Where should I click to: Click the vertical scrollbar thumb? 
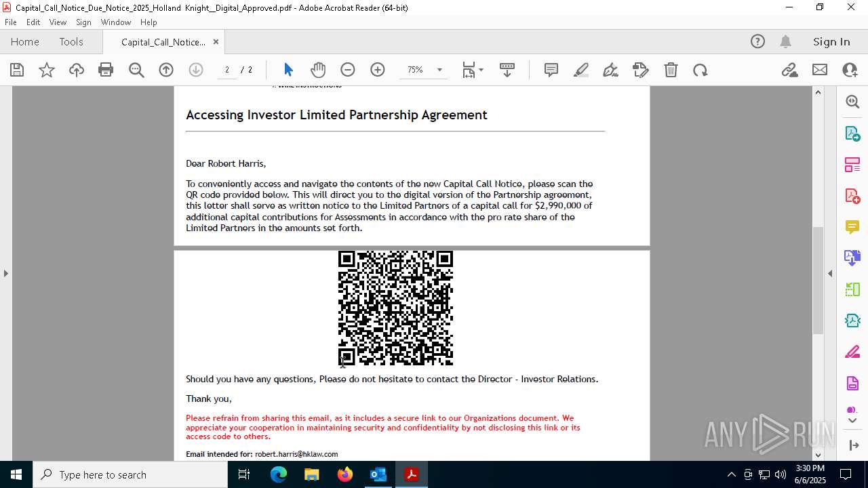818,280
